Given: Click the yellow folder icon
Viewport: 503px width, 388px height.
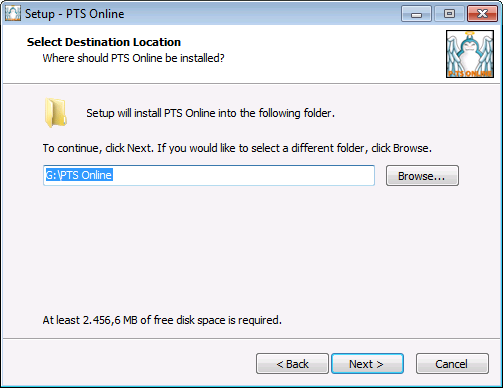Looking at the screenshot, I should click(56, 113).
